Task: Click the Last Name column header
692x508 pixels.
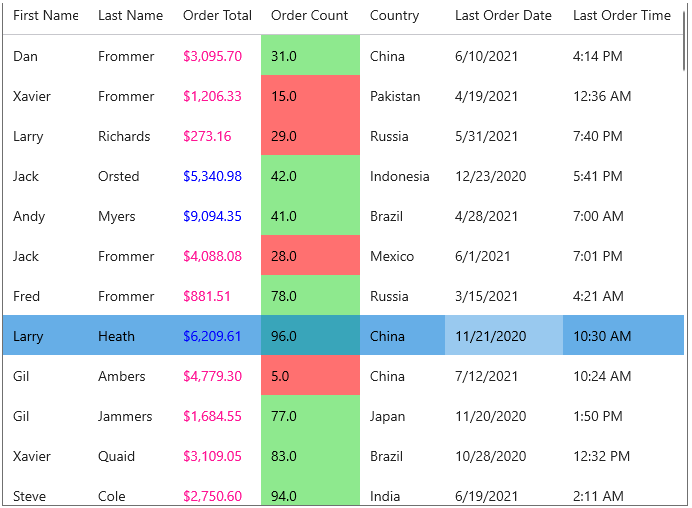Action: (x=130, y=16)
